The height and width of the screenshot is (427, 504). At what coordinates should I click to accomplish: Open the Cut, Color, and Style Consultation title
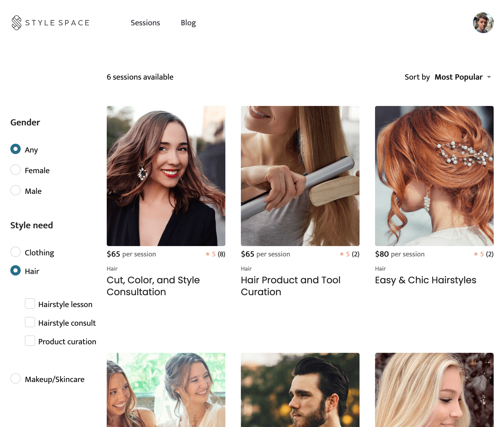153,286
